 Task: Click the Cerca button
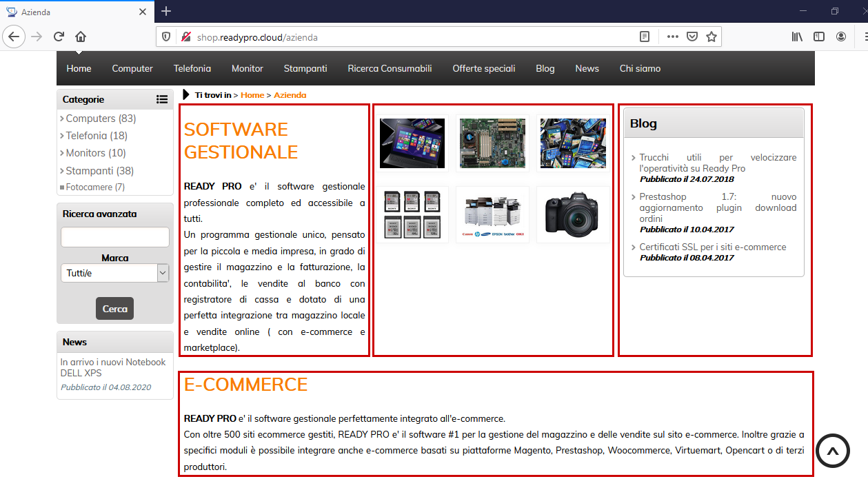click(114, 309)
